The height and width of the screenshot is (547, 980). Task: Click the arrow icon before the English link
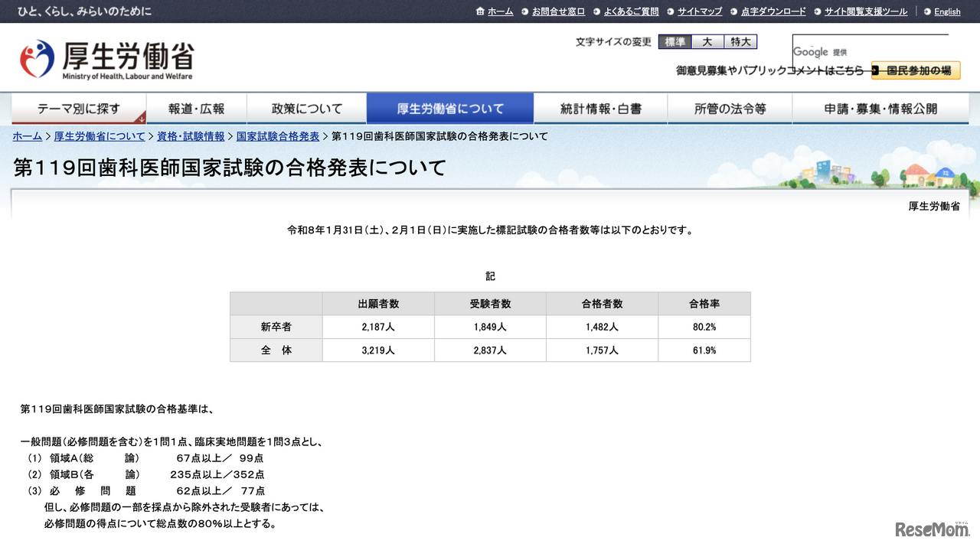coord(928,11)
